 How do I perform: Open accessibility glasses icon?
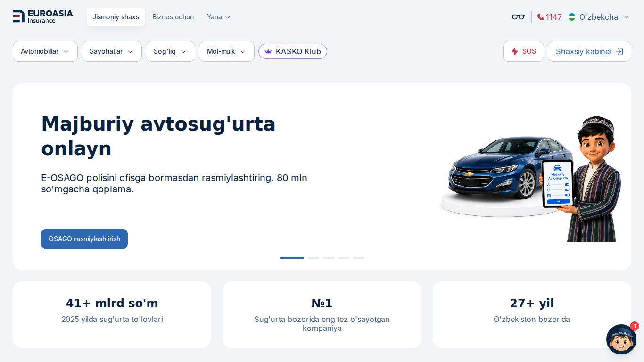518,17
